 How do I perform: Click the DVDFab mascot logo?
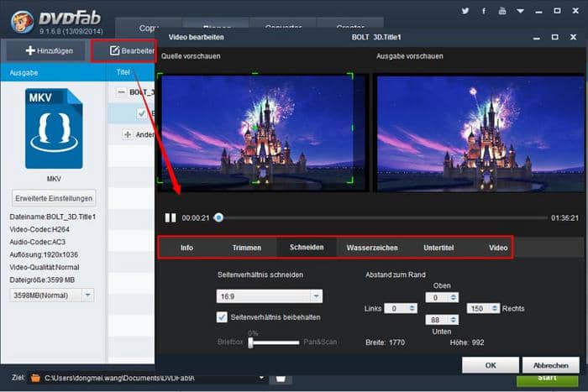click(x=21, y=22)
